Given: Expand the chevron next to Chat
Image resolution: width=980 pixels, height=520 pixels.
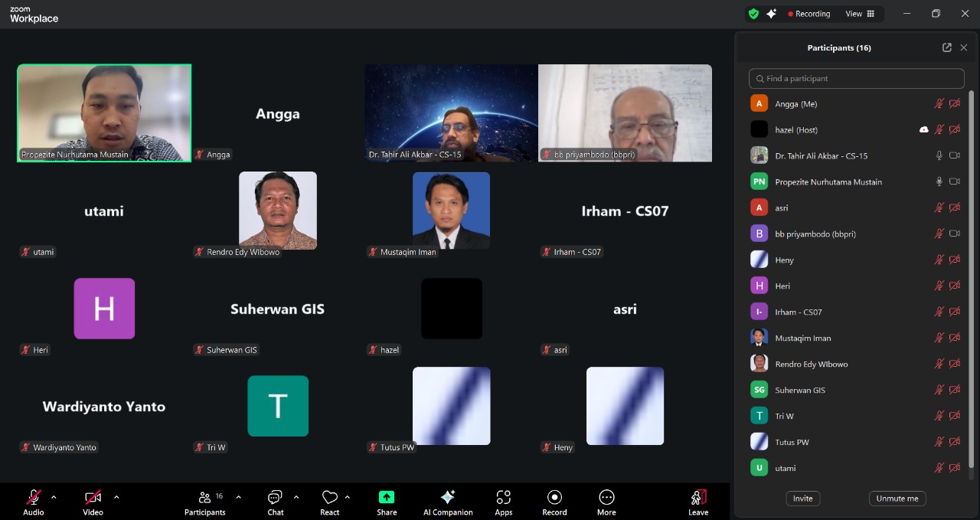Looking at the screenshot, I should coord(296,497).
